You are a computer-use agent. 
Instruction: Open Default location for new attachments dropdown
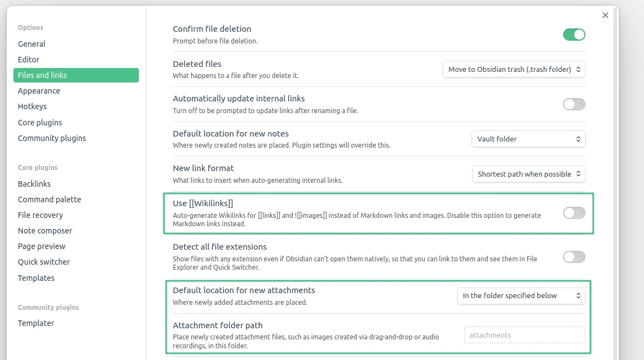[x=521, y=296]
